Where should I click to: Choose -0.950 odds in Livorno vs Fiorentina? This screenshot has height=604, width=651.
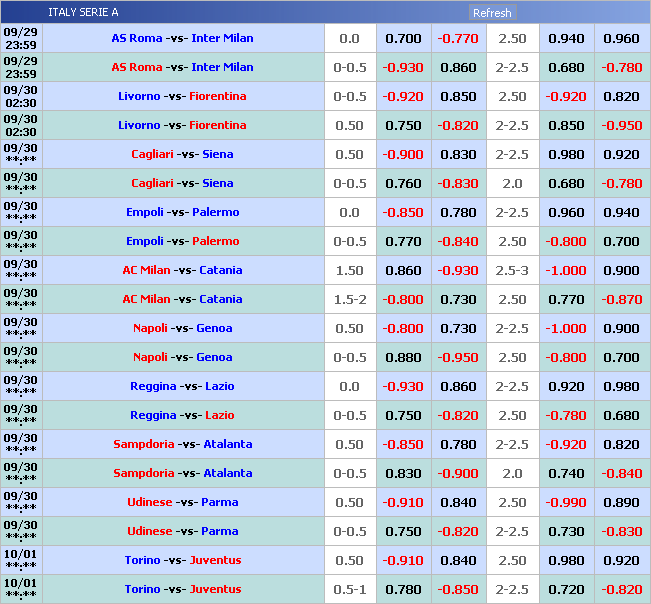(621, 126)
